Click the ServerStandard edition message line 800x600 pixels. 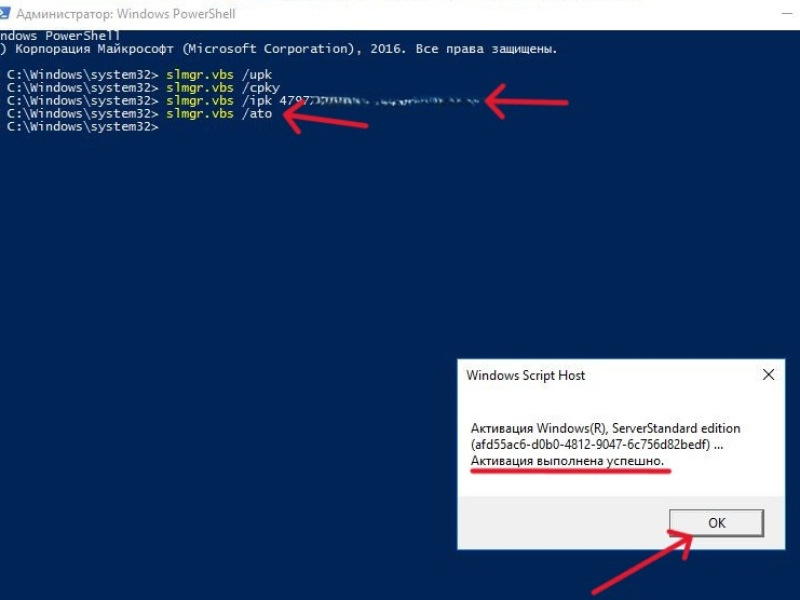coord(606,428)
